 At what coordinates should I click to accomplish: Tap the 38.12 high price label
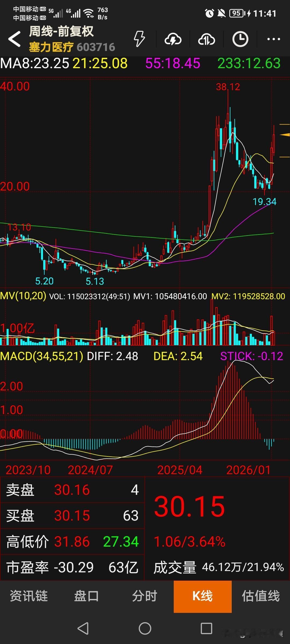[x=228, y=87]
